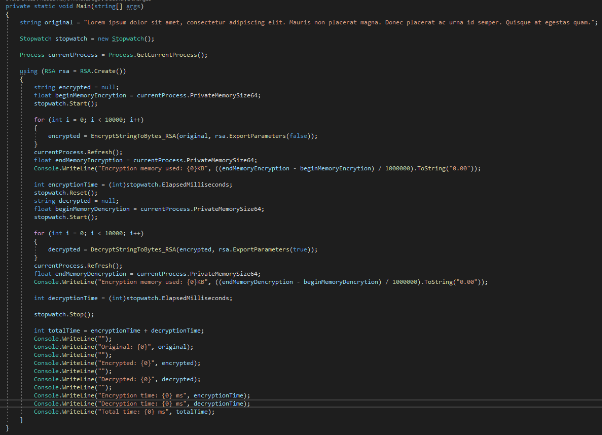
Task: Click the beginMemoryEncrytion float declaration
Action: 147,95
